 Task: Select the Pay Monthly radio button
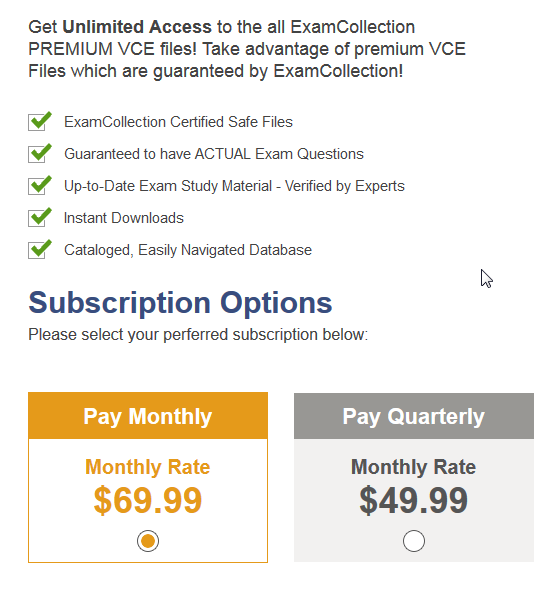pos(148,541)
